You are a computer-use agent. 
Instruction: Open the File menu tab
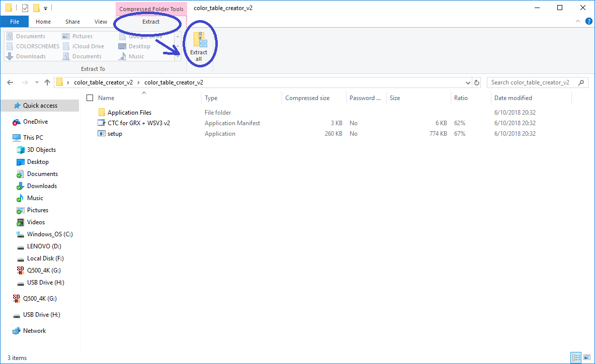15,22
